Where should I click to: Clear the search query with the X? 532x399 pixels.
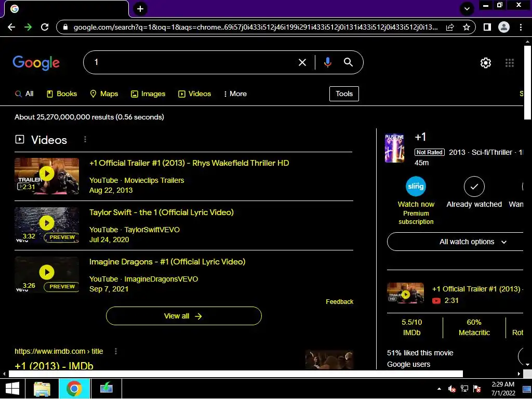pos(302,62)
